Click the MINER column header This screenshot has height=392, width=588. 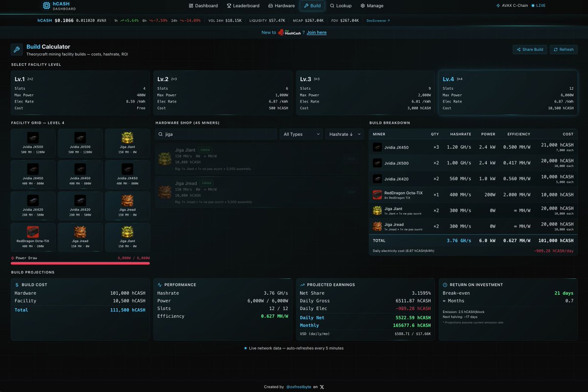tap(379, 134)
